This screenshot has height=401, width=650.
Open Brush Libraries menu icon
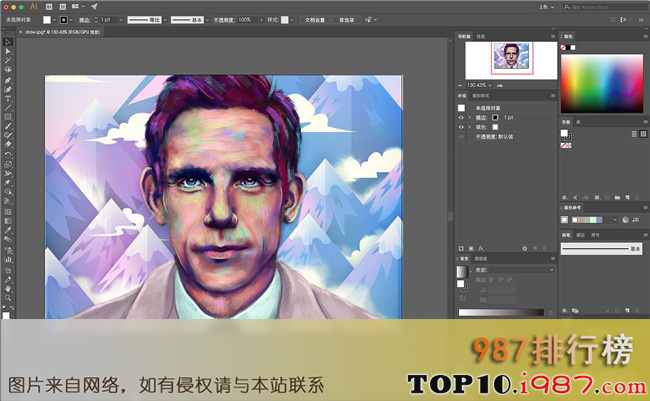565,311
